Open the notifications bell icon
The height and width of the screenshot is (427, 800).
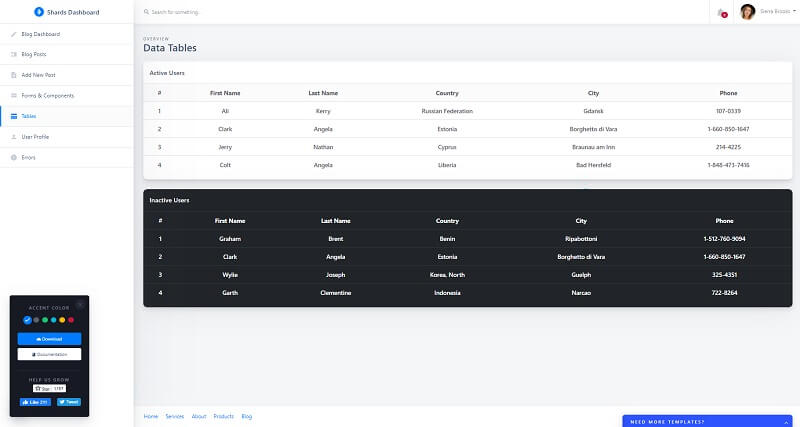[x=721, y=12]
